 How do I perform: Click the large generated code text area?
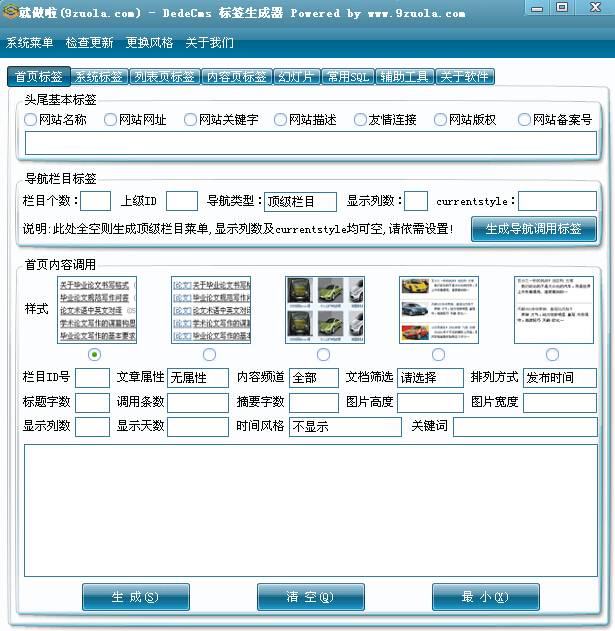[311, 510]
